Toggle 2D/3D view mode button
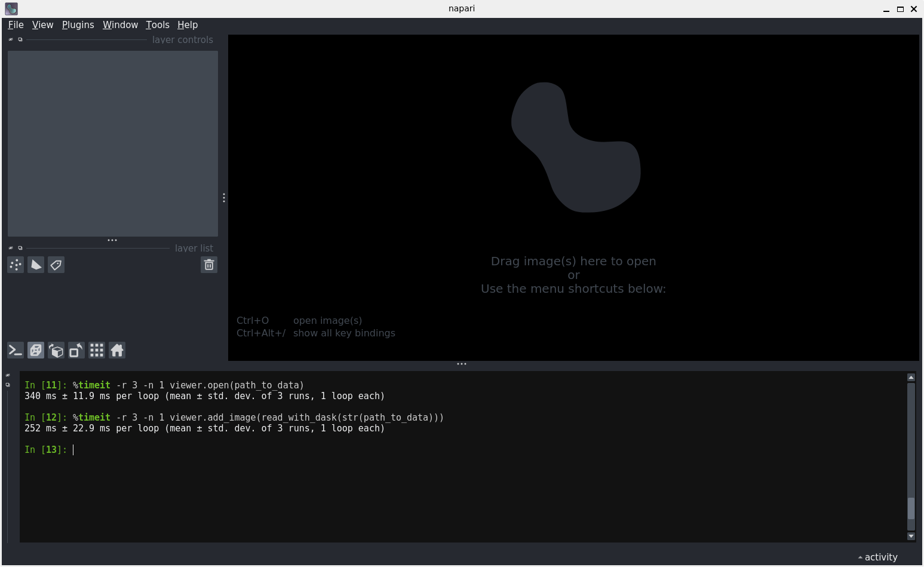This screenshot has width=924, height=567. pos(36,350)
